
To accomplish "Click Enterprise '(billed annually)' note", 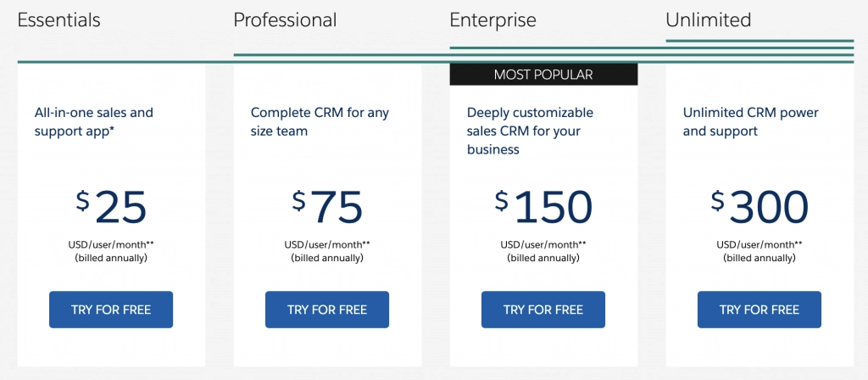I will click(543, 258).
